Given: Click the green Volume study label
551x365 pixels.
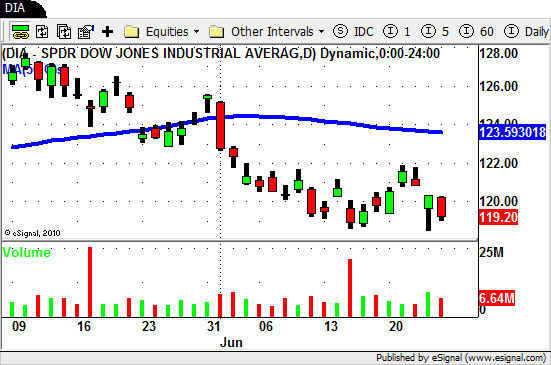Looking at the screenshot, I should pyautogui.click(x=26, y=253).
